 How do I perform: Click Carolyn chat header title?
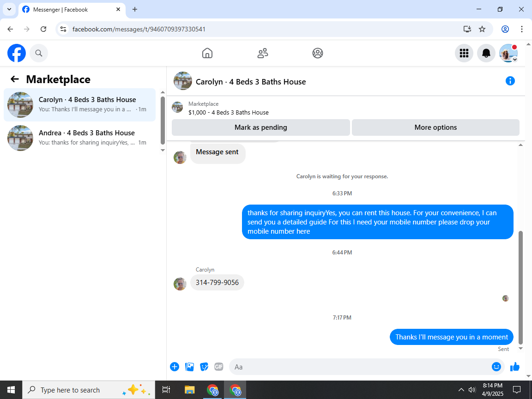click(251, 82)
